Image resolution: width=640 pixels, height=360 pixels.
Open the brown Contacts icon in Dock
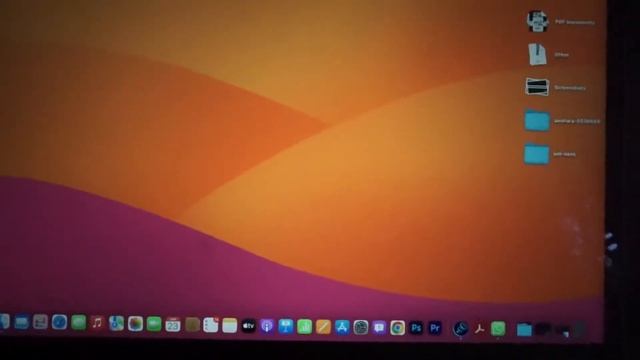(x=192, y=325)
